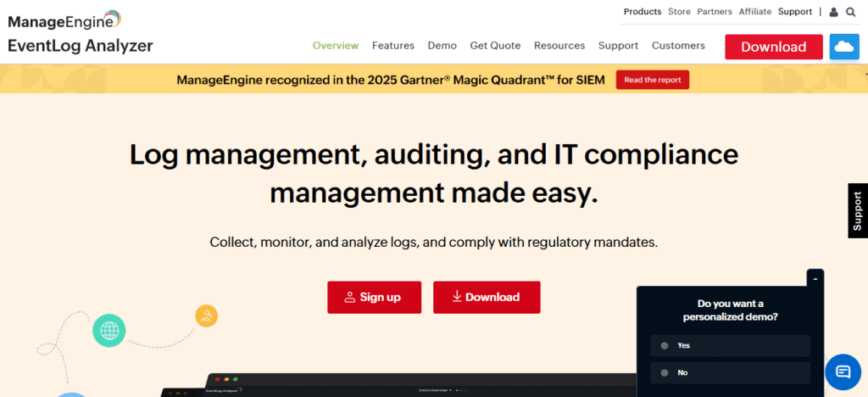Select Yes for personalized demo
Image resolution: width=868 pixels, height=397 pixels.
coord(730,345)
